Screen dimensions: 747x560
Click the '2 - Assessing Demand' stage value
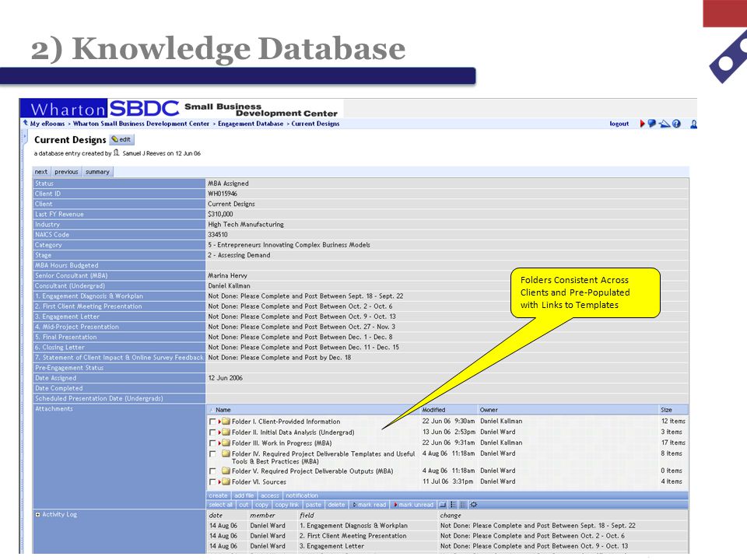coord(239,255)
